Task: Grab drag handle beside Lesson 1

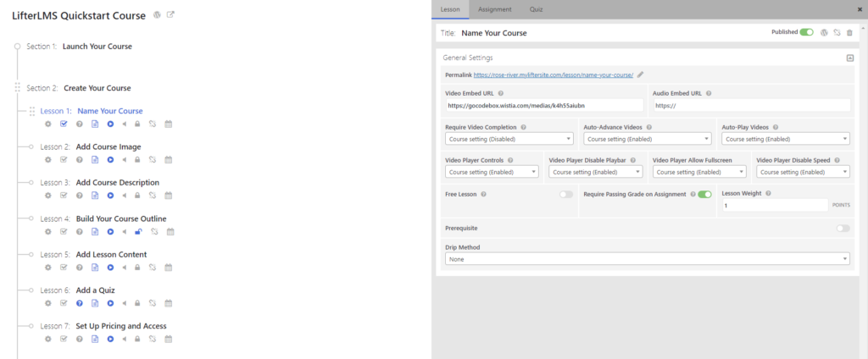Action: [x=31, y=111]
